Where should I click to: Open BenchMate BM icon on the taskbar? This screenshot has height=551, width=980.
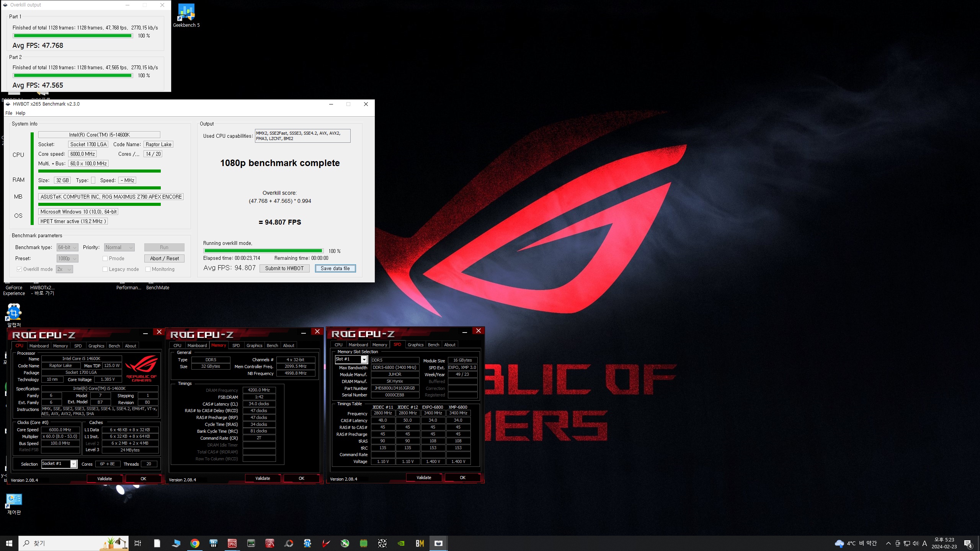coord(420,543)
